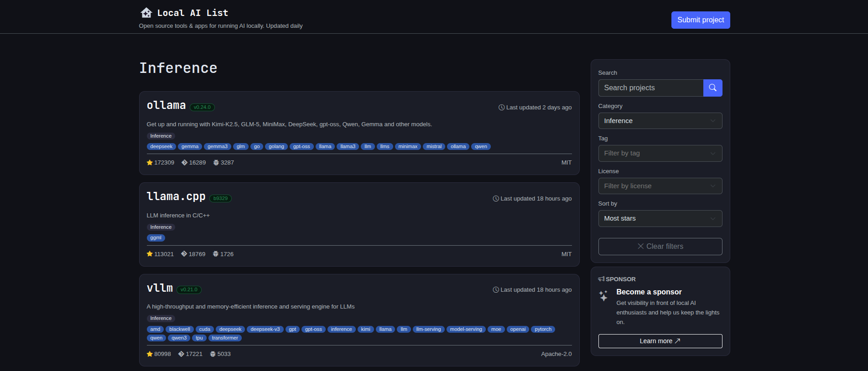This screenshot has height=371, width=868.
Task: Click the magnifier search button
Action: [x=712, y=88]
